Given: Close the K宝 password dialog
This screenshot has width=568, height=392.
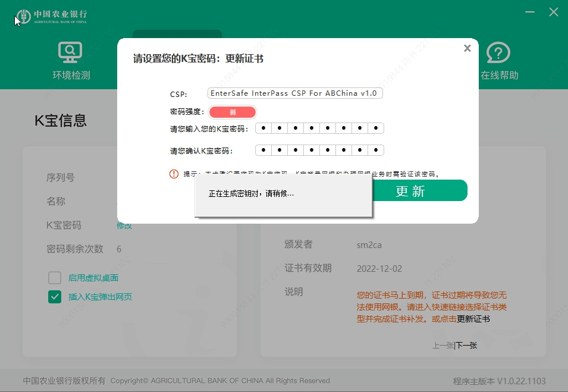Looking at the screenshot, I should [x=467, y=48].
